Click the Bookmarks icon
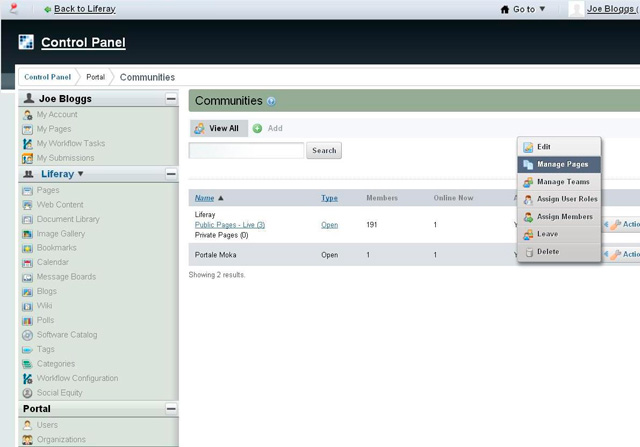640x447 pixels. [27, 248]
